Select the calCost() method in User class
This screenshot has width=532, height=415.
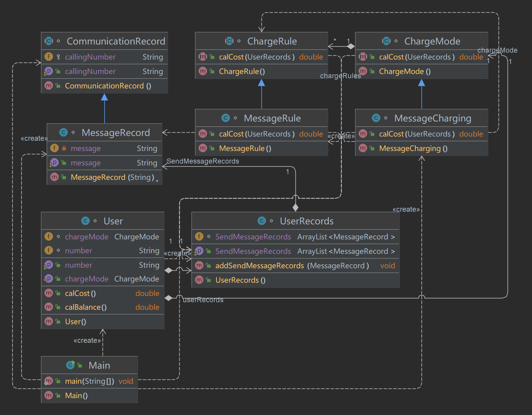point(80,293)
